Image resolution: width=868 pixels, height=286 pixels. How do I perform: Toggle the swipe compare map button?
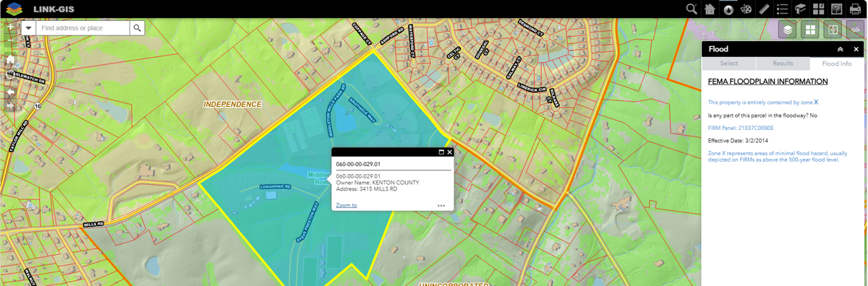click(833, 30)
